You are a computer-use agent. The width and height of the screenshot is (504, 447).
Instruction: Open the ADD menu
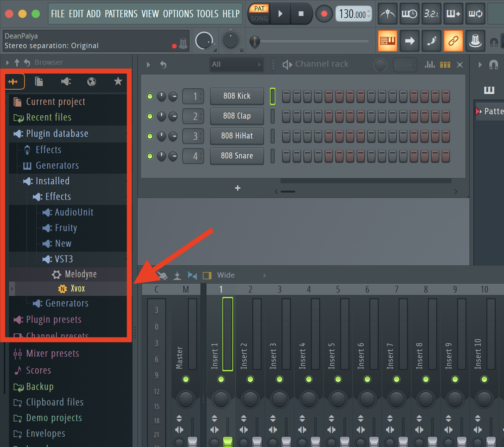(x=93, y=14)
